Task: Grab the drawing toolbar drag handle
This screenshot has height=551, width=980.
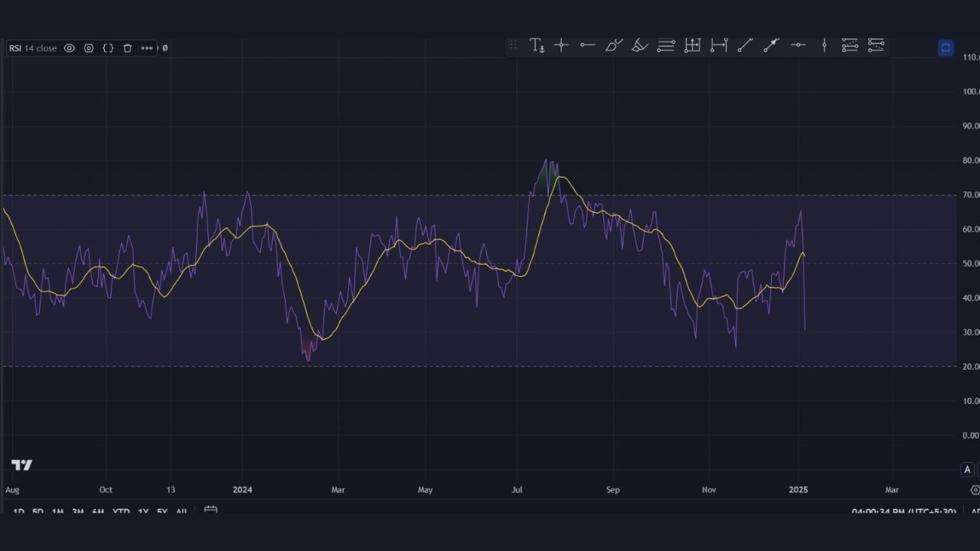Action: coord(513,46)
